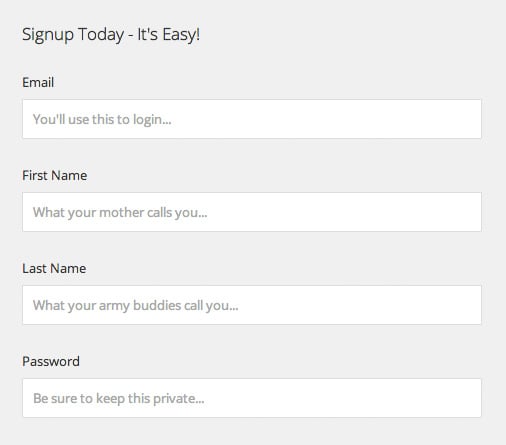Select the box beneath Last Name label
This screenshot has width=506, height=445.
[x=252, y=305]
